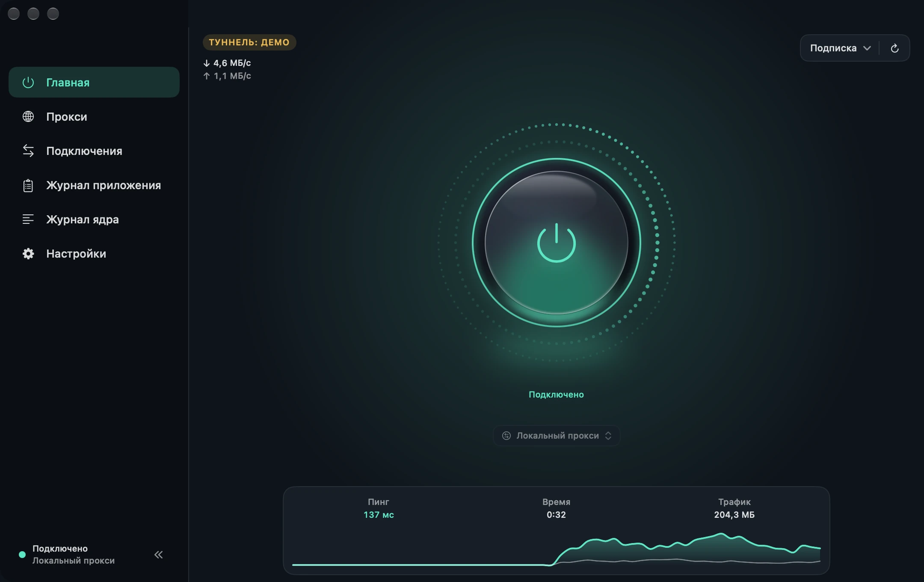Click the refresh subscription icon
The image size is (924, 582).
point(894,48)
